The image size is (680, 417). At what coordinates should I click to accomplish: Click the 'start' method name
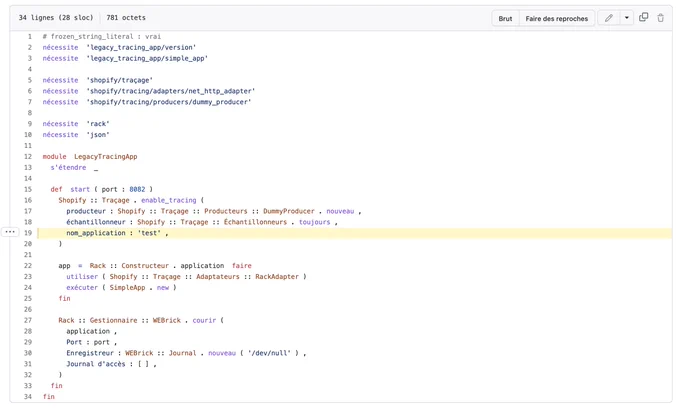(80, 189)
